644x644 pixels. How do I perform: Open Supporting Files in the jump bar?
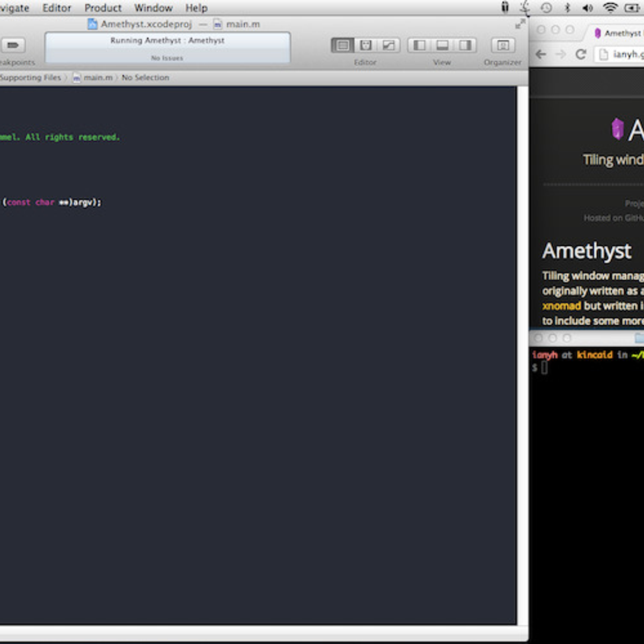pyautogui.click(x=30, y=78)
